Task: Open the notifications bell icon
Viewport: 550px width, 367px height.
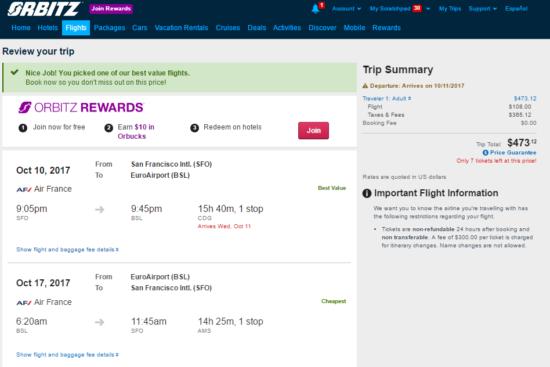Action: 316,9
